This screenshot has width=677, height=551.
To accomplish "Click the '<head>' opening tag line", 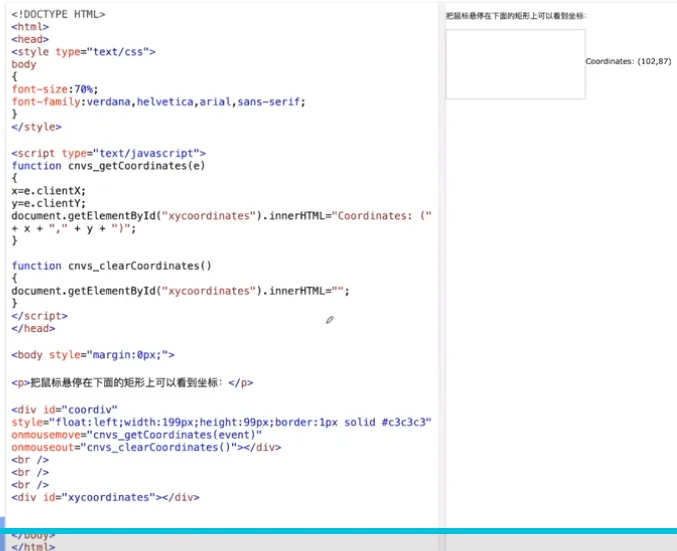I will pos(30,39).
